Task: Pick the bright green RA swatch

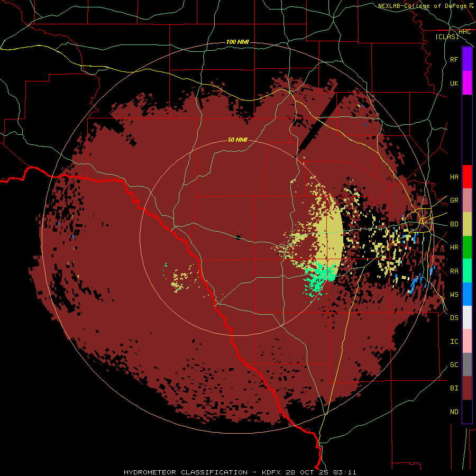Action: click(x=467, y=271)
